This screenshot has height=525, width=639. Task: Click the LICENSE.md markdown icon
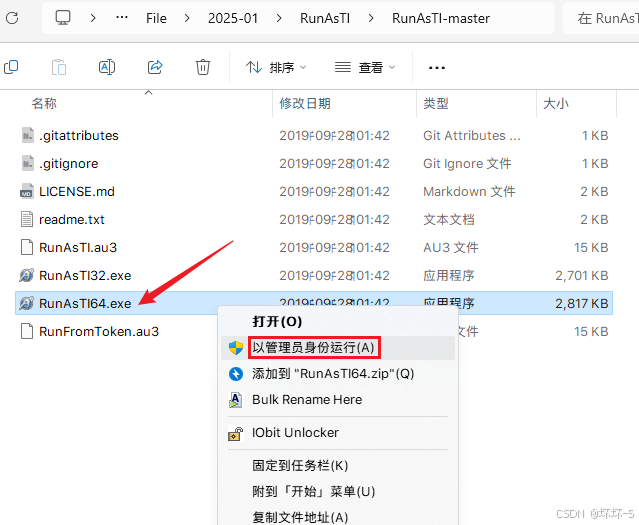click(x=27, y=192)
